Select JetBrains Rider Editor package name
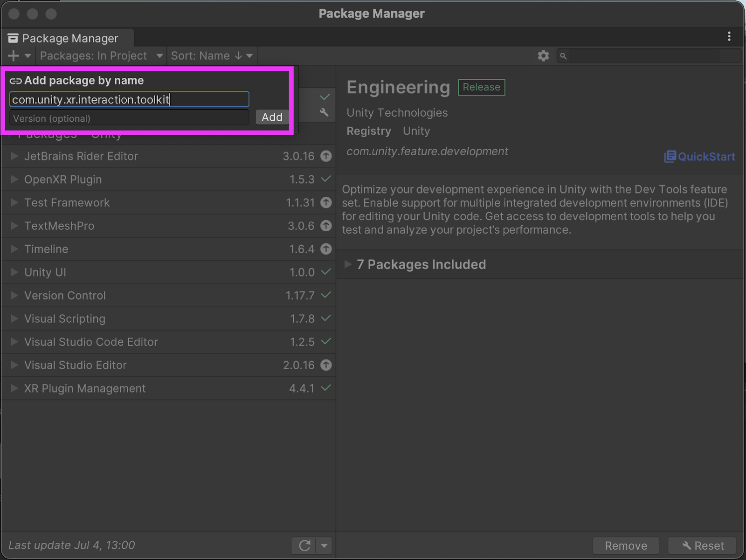Screen dimensions: 746x560 pos(81,156)
